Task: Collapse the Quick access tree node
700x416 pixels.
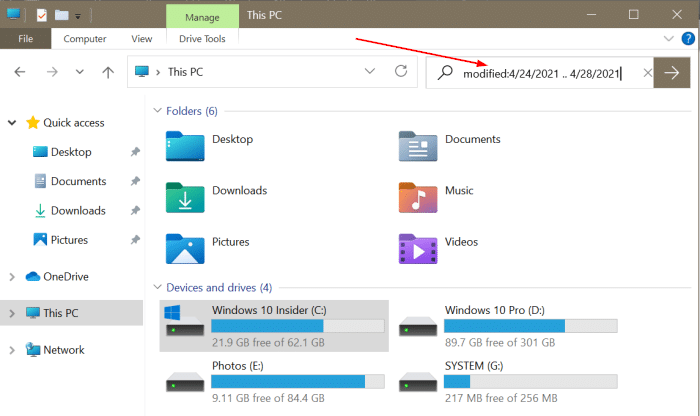Action: [12, 122]
